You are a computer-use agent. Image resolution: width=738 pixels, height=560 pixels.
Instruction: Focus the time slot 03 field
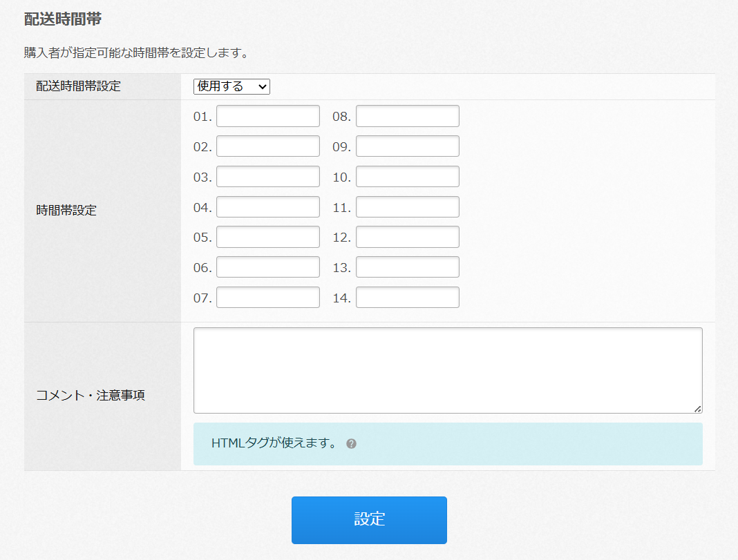[267, 177]
